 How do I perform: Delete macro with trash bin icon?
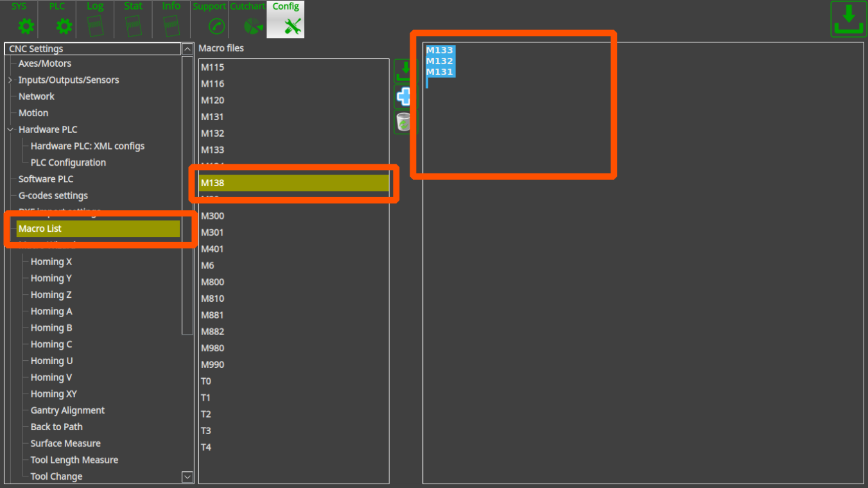pyautogui.click(x=404, y=121)
